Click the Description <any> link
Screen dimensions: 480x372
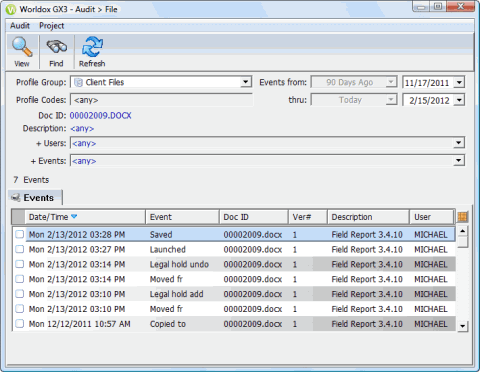point(82,128)
